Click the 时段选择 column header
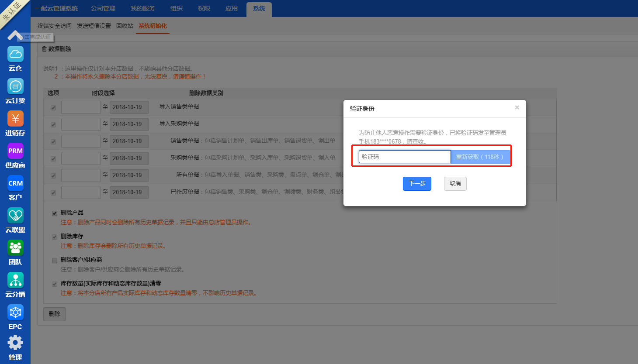 coord(103,93)
